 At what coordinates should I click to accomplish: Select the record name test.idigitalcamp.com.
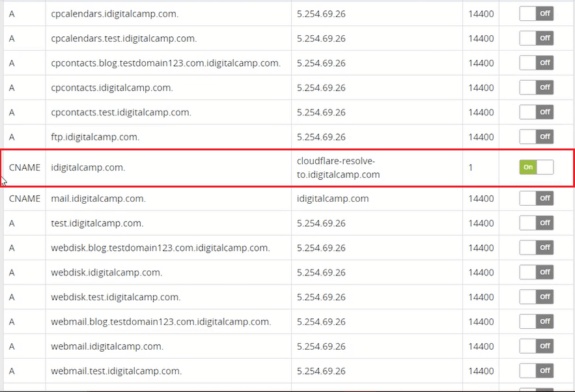tap(97, 223)
